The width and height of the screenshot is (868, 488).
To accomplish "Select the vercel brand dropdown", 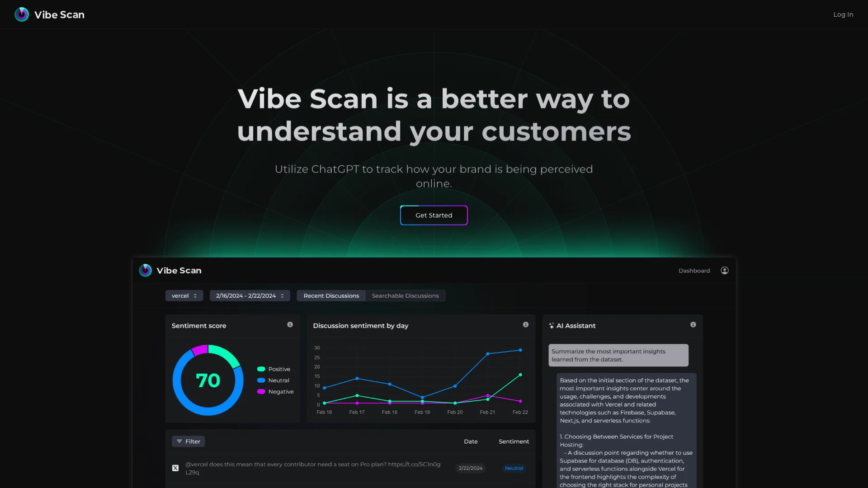I will (x=184, y=296).
